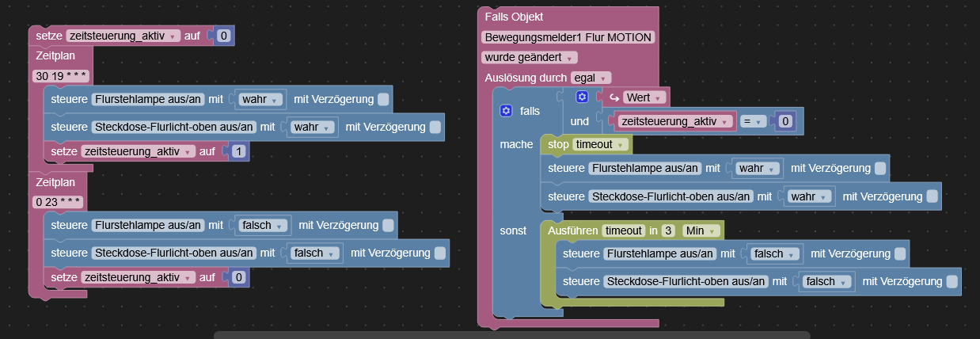Open the 'egal' trigger source dropdown
980x339 pixels.
tap(591, 78)
